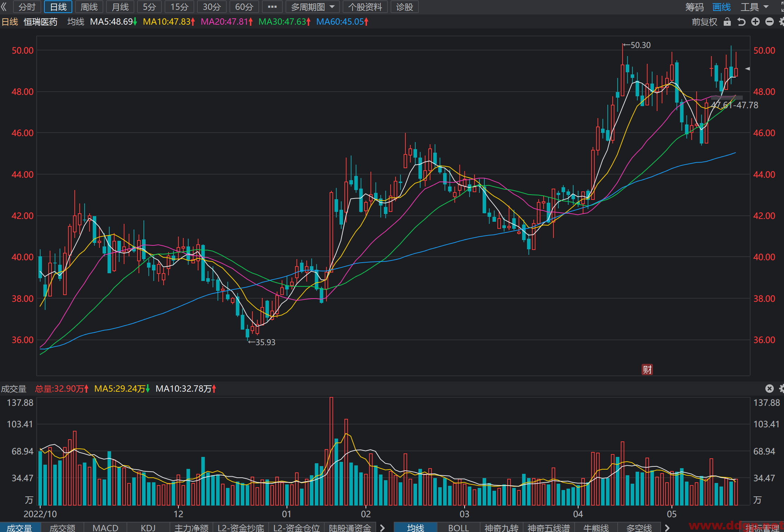Screen dimensions: 784x532
Task: Toggle the 筹码 chip distribution panel
Action: (694, 7)
